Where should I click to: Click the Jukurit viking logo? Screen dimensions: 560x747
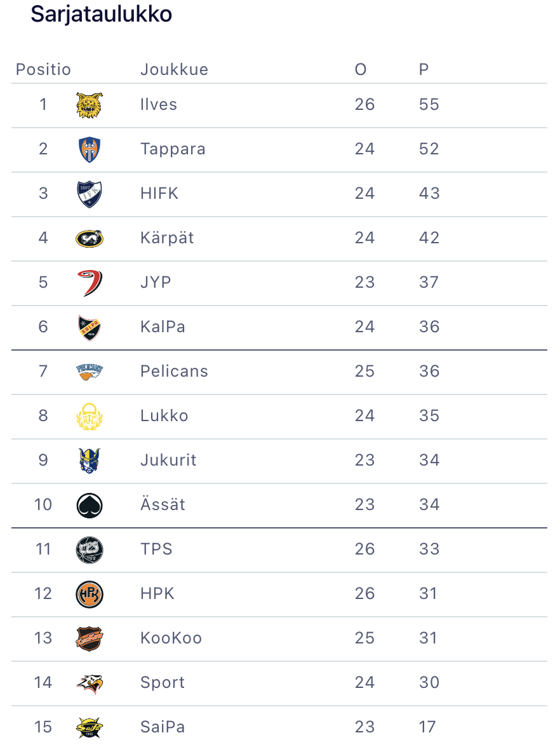90,461
